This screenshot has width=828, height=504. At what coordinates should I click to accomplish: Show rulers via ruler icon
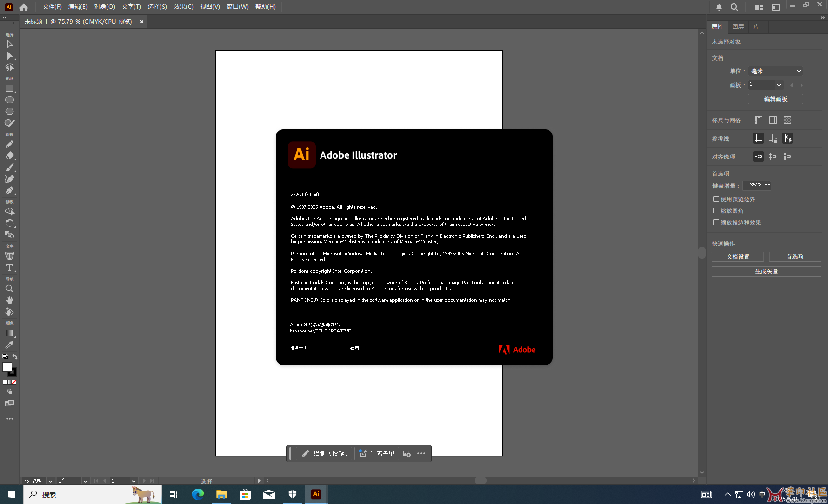(758, 120)
